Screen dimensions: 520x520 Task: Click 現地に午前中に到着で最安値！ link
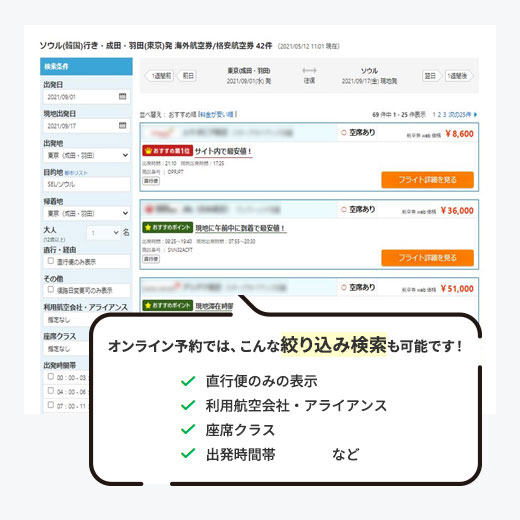pyautogui.click(x=240, y=228)
